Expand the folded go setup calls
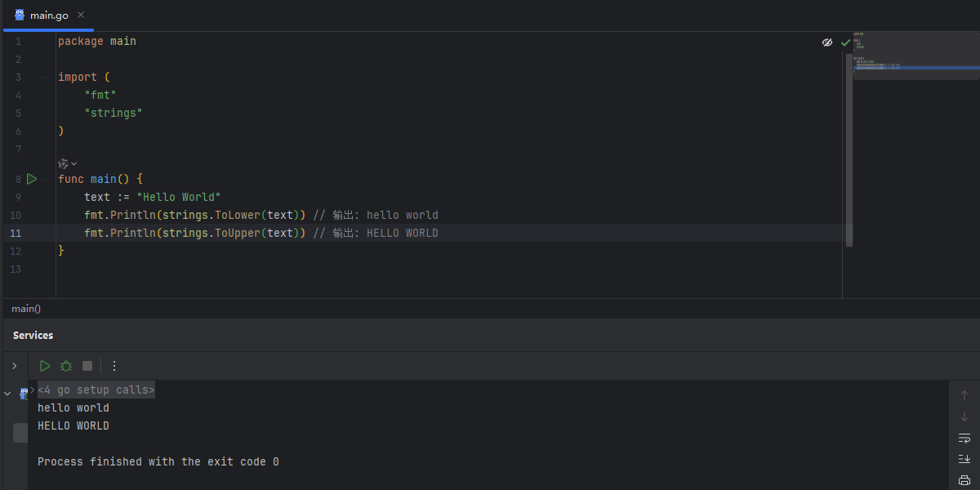Image resolution: width=980 pixels, height=490 pixels. click(x=96, y=390)
